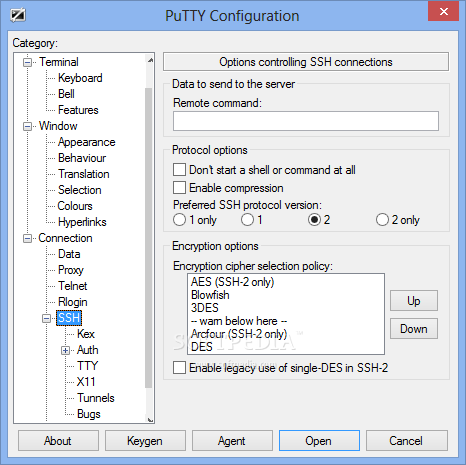Viewport: 466px width, 465px height.
Task: Open the Kex category
Action: point(86,334)
